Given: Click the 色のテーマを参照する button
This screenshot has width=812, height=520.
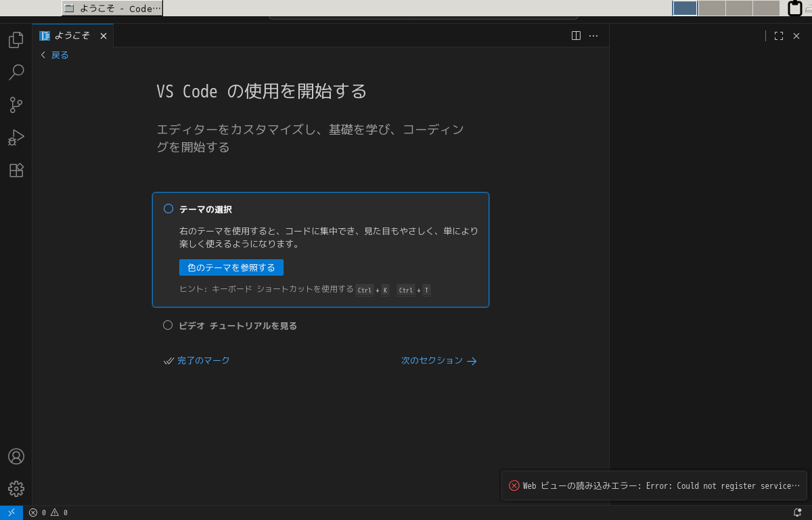Looking at the screenshot, I should click(x=231, y=267).
